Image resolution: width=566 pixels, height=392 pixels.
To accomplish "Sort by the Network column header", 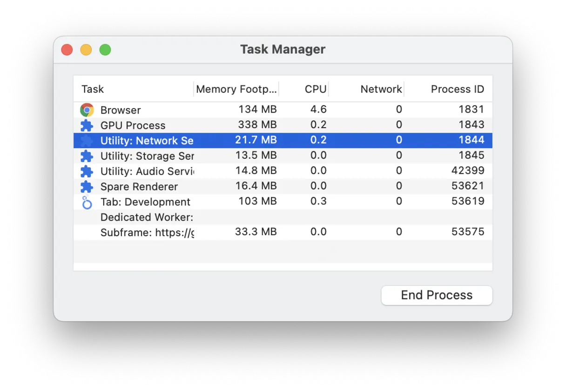I will pyautogui.click(x=381, y=89).
